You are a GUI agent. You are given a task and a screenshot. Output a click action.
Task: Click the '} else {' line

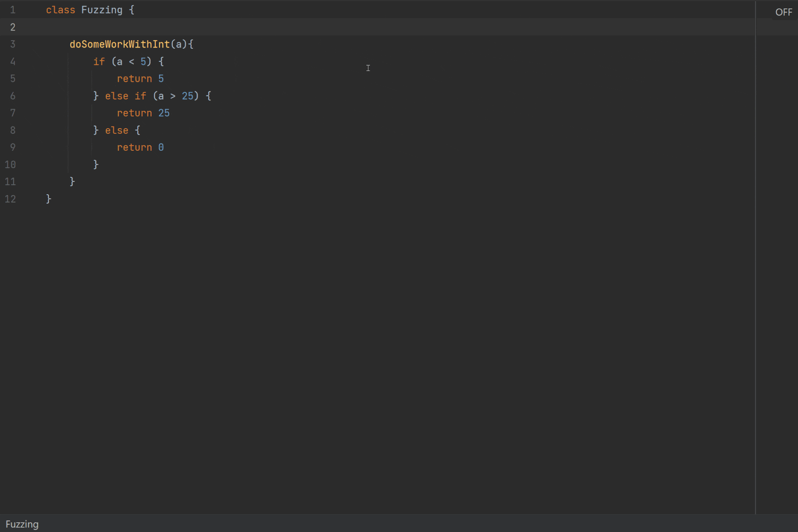(x=117, y=130)
